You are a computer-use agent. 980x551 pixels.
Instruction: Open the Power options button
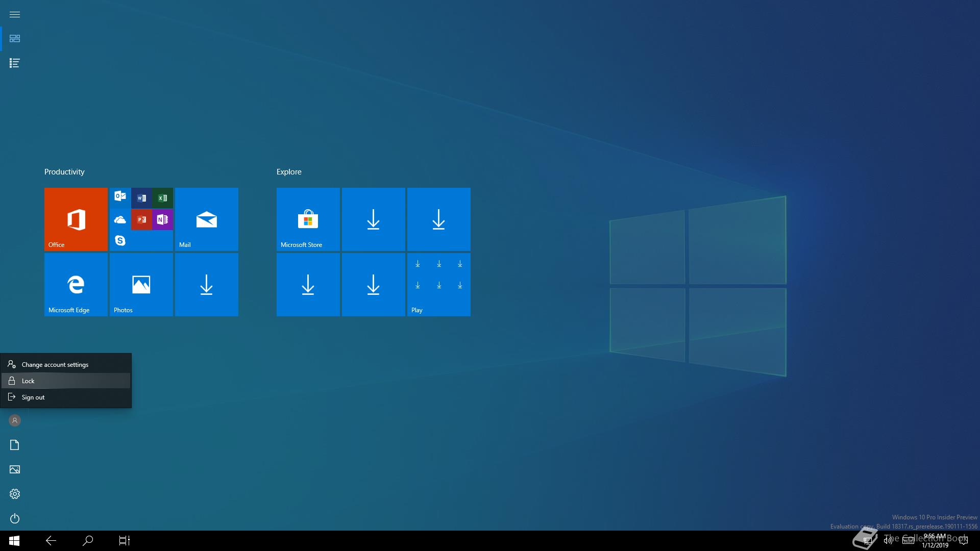click(15, 518)
